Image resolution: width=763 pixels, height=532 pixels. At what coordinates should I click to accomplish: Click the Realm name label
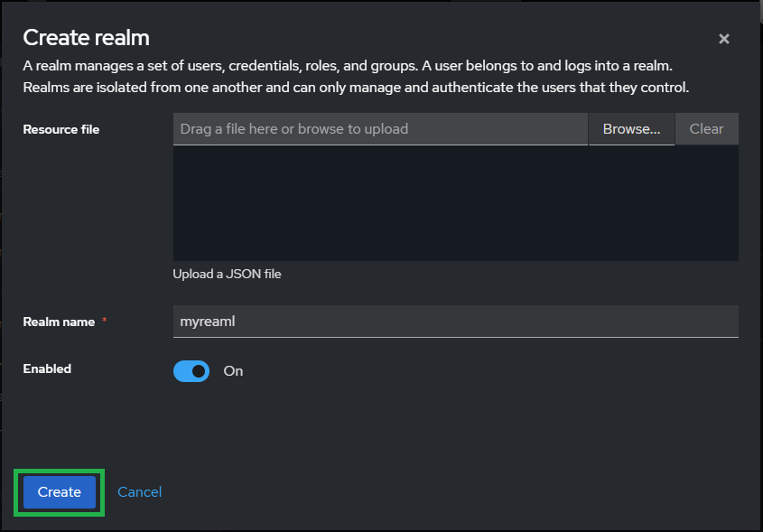click(x=59, y=322)
